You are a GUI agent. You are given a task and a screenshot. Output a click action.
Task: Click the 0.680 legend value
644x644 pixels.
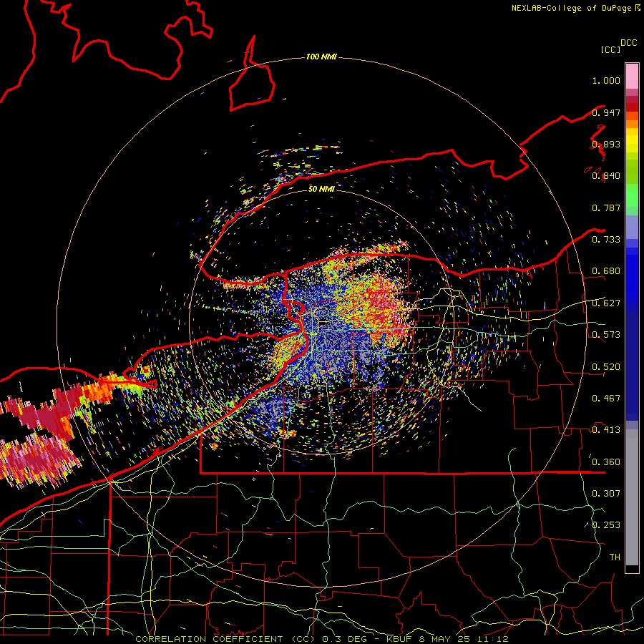coord(606,271)
